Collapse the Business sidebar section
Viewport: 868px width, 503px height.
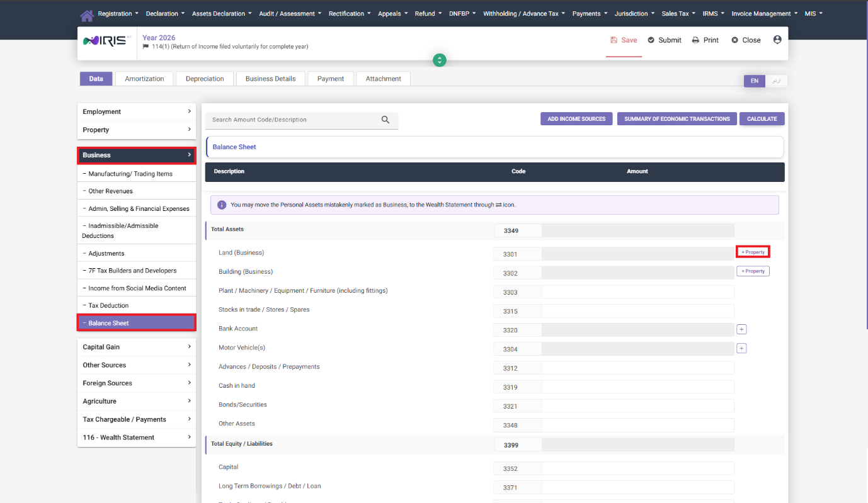(x=137, y=155)
